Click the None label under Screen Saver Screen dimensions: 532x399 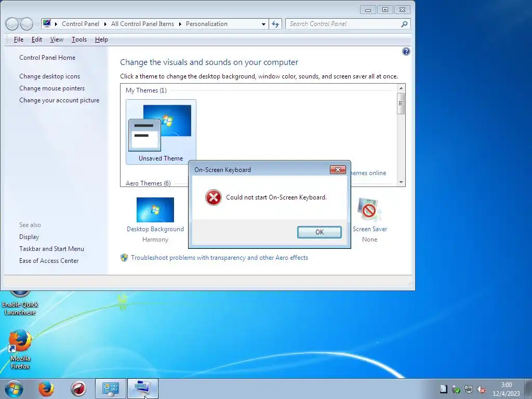point(369,240)
